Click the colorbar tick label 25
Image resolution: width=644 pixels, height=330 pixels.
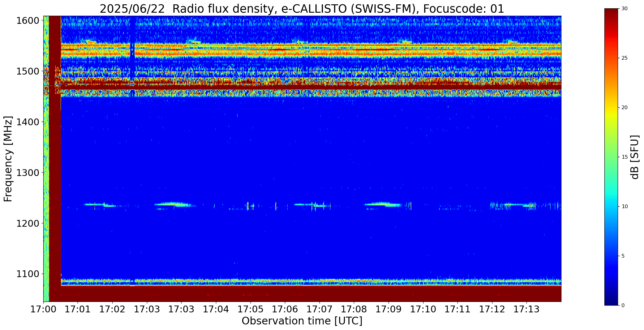(625, 58)
